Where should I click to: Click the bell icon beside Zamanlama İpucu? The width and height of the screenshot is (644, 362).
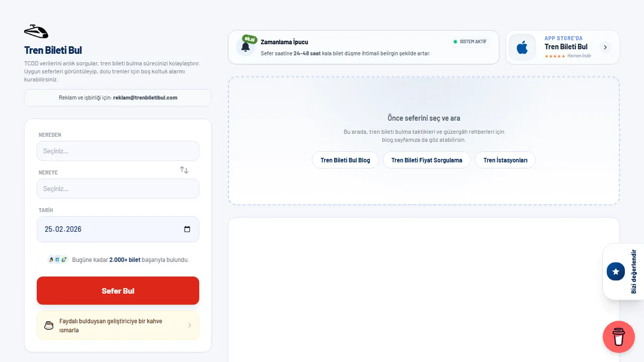click(x=246, y=47)
